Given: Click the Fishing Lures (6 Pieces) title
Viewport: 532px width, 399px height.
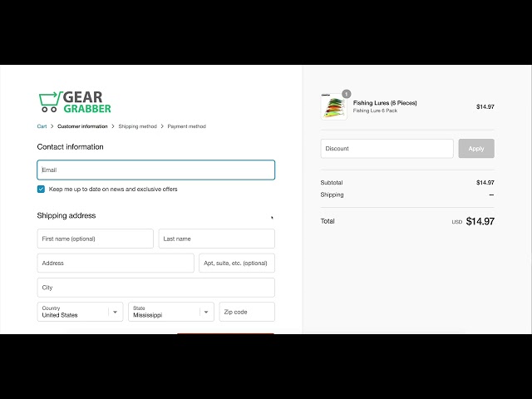Looking at the screenshot, I should tap(385, 103).
